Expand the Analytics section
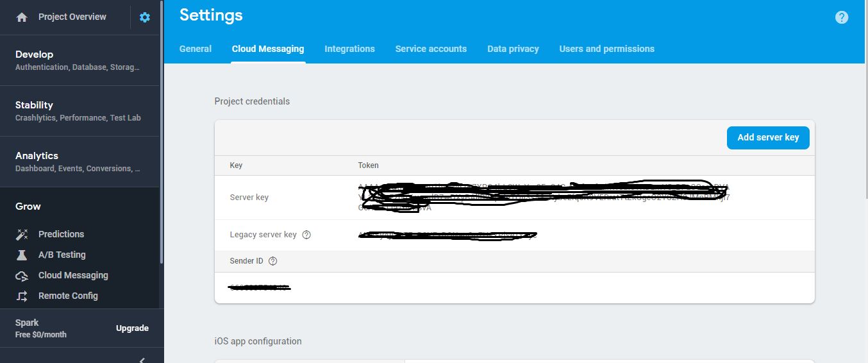Image resolution: width=868 pixels, height=363 pixels. 79,162
